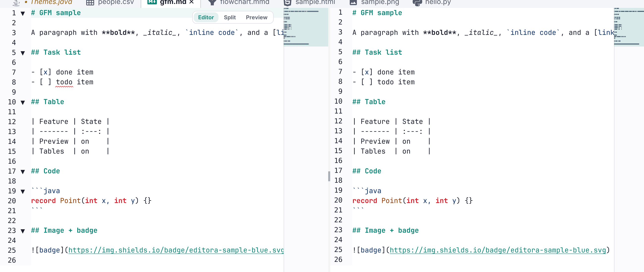Select the Editor view mode

click(206, 18)
